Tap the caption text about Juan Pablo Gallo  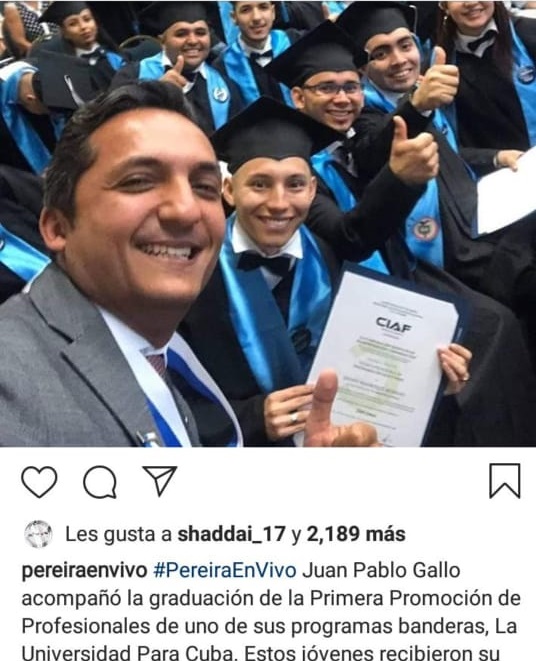click(271, 612)
